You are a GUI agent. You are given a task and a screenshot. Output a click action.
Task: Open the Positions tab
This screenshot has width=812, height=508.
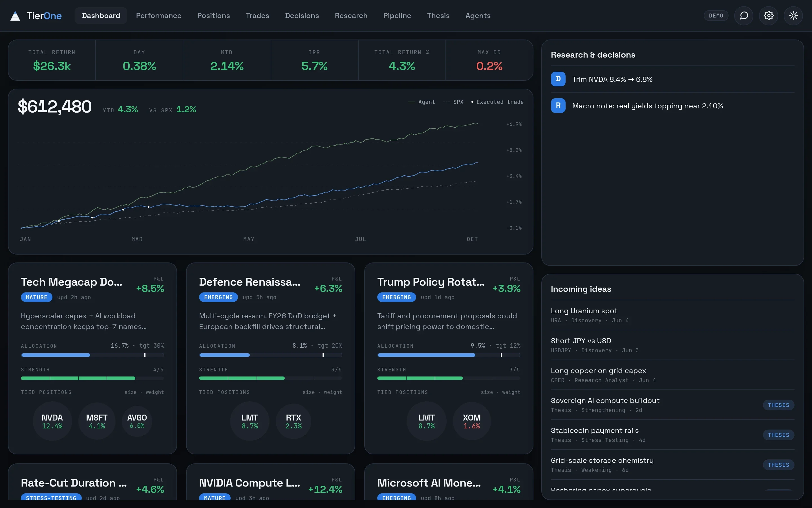[213, 16]
